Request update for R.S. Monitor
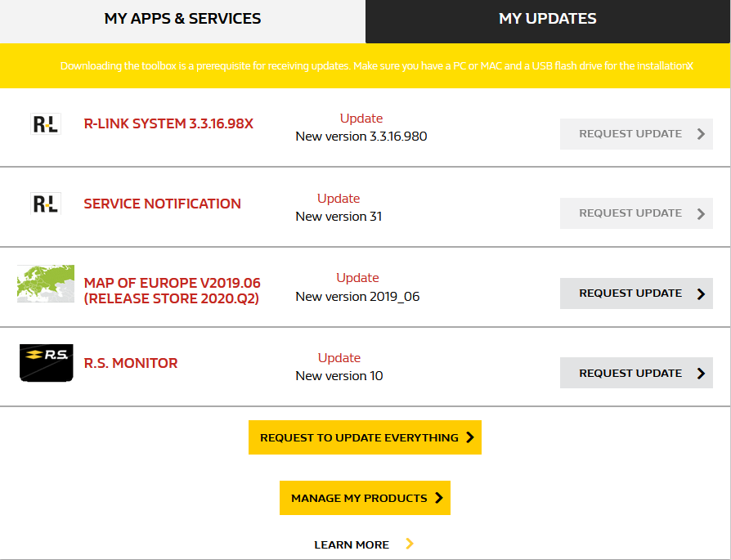731x560 pixels. 636,373
